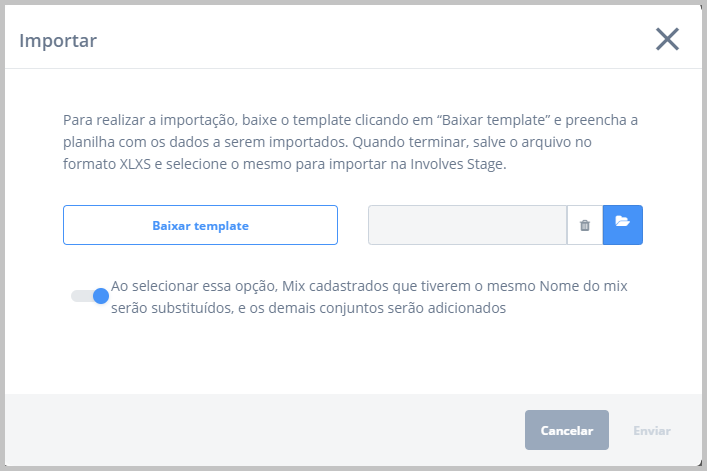
Task: Click the empty file name field
Action: pyautogui.click(x=467, y=225)
